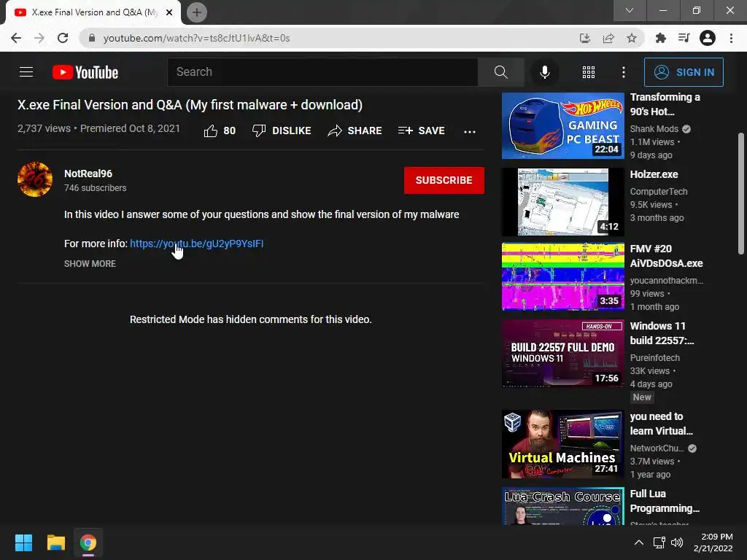The image size is (747, 560).
Task: Click Chrome icon in taskbar
Action: tap(88, 542)
